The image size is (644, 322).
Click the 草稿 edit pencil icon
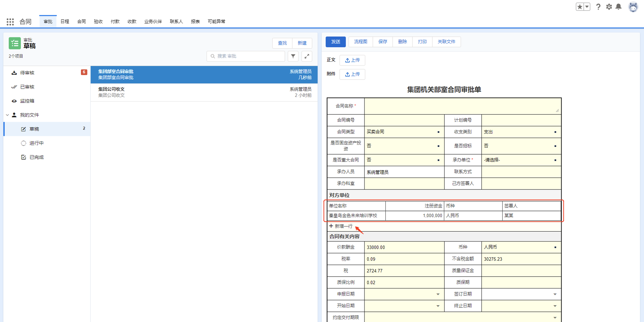(x=23, y=129)
